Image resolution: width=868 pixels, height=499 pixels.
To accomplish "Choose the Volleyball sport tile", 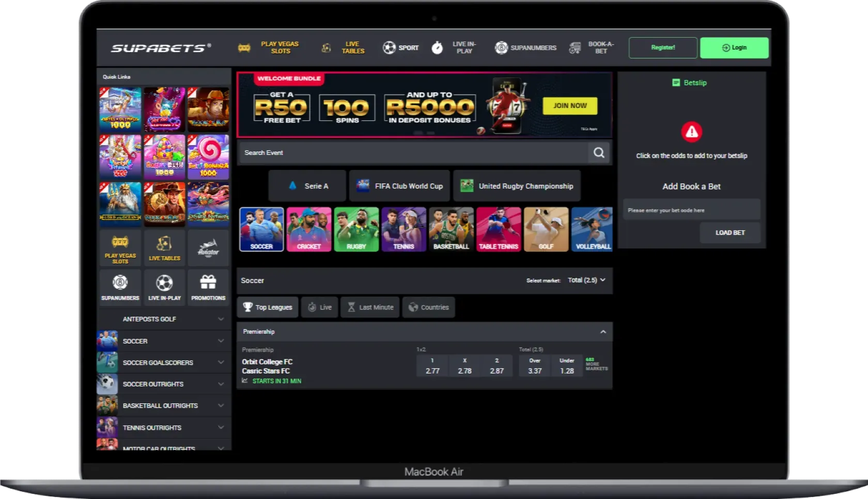I will point(592,229).
